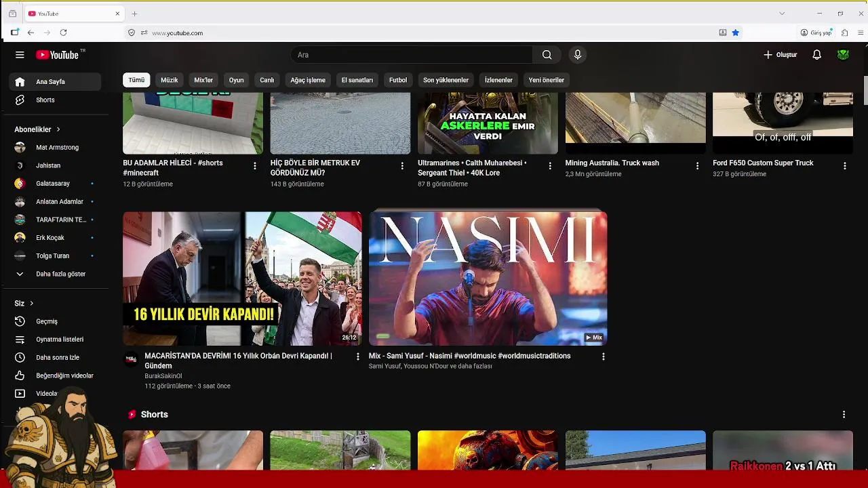Screen dimensions: 868x488
Task: Open the browser application menu
Action: (x=861, y=33)
